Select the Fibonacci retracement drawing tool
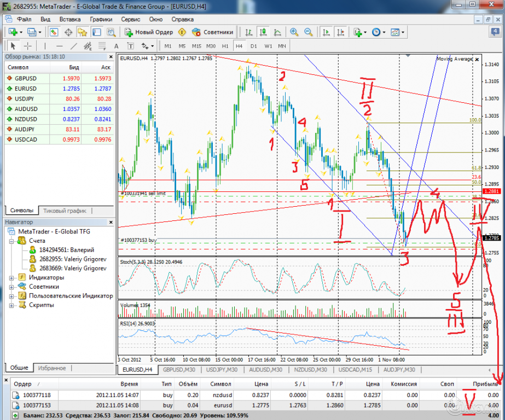The image size is (505, 420). [x=102, y=45]
